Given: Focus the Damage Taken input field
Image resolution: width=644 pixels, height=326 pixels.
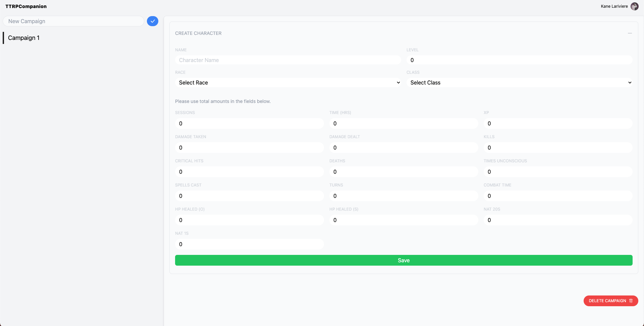Looking at the screenshot, I should click(x=250, y=148).
